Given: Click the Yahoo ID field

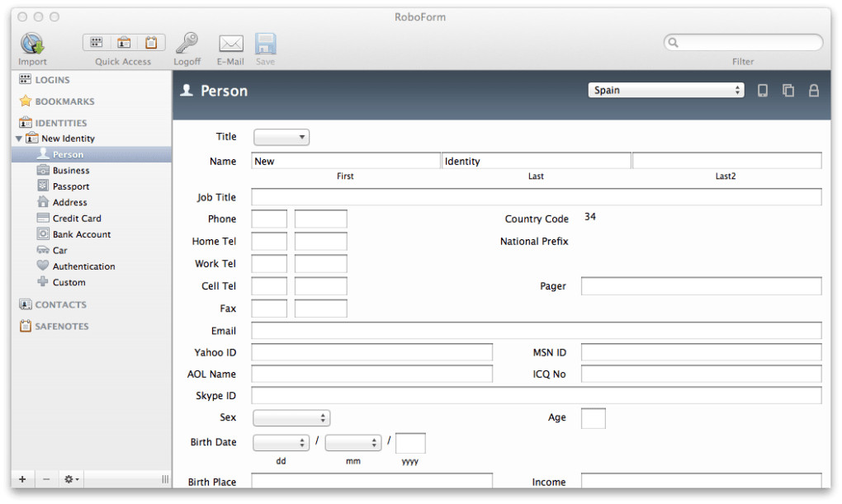Looking at the screenshot, I should pos(371,352).
